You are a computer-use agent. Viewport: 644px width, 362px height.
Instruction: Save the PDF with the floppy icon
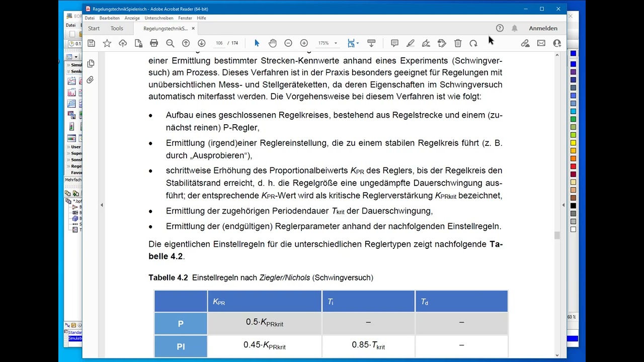(91, 43)
